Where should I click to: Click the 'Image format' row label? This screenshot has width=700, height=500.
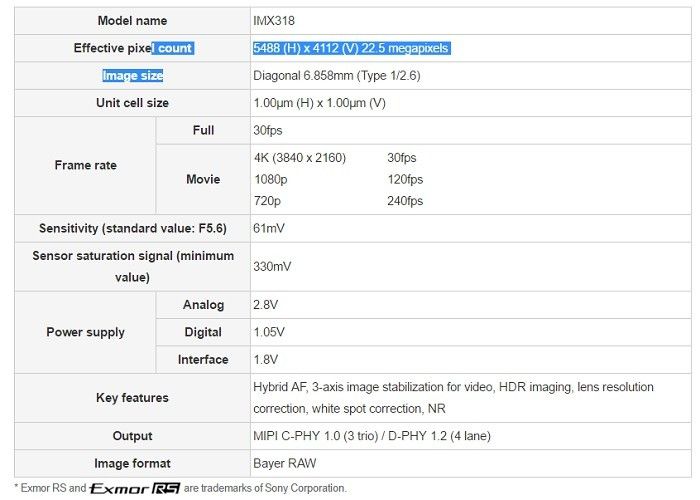(132, 463)
